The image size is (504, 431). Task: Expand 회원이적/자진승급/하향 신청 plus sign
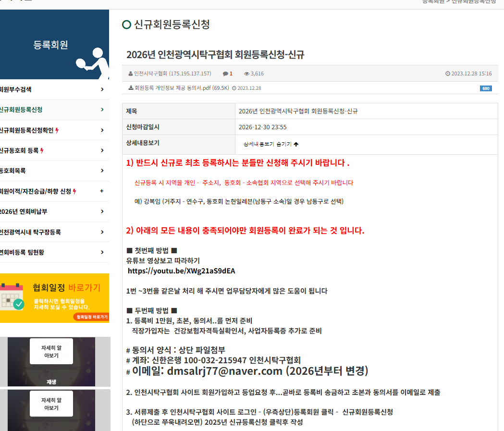click(101, 191)
